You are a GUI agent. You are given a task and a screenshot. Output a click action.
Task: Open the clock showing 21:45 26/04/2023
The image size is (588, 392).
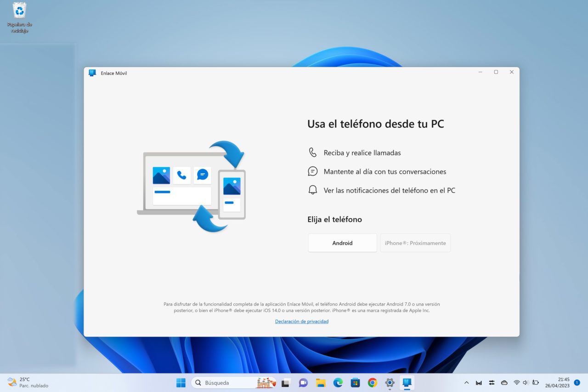(x=557, y=382)
